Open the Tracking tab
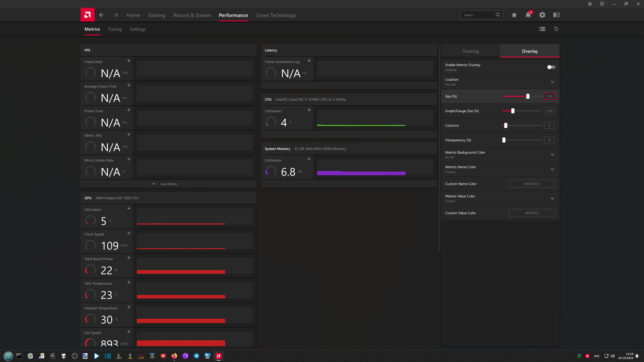Image resolution: width=644 pixels, height=362 pixels. [470, 51]
